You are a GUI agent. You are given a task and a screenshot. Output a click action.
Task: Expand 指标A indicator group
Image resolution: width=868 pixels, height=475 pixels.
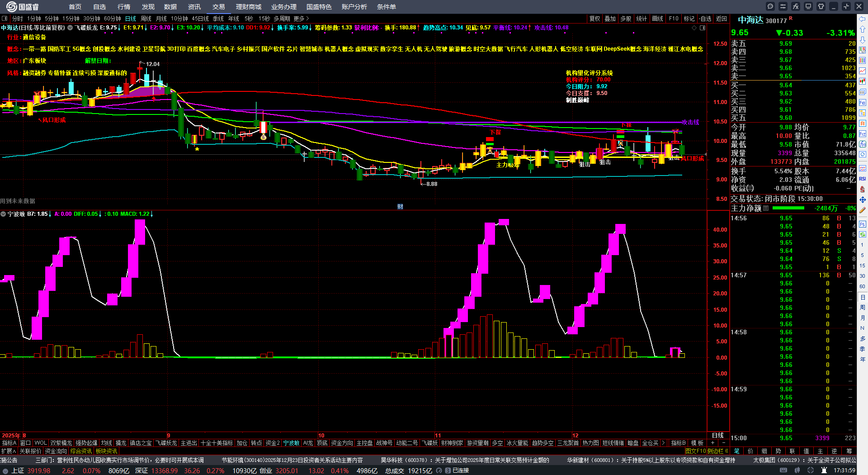[x=9, y=443]
